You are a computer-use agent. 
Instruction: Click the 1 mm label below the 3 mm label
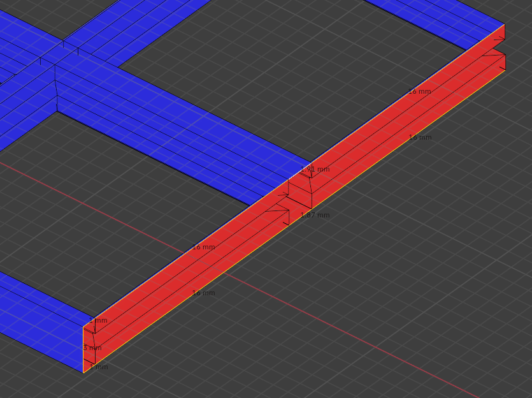pos(99,367)
